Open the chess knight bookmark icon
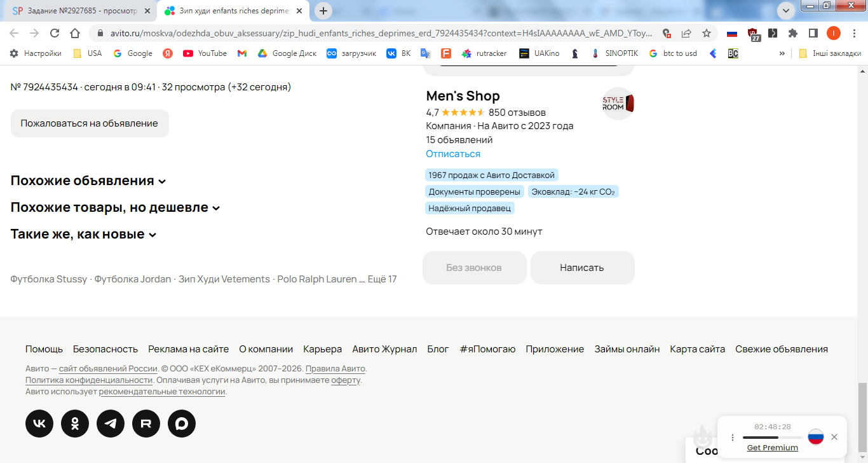 (575, 53)
